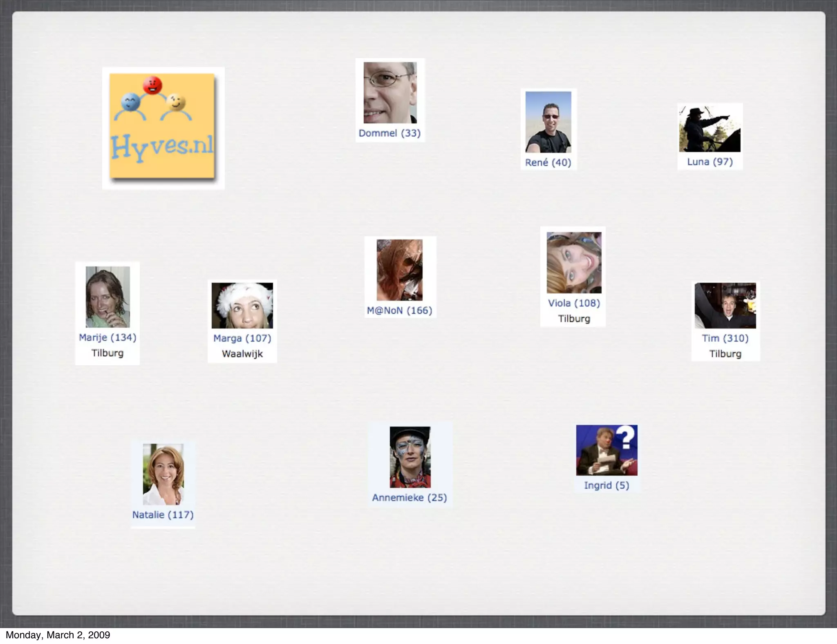Click René (40) name link
This screenshot has width=837, height=644.
click(x=548, y=163)
